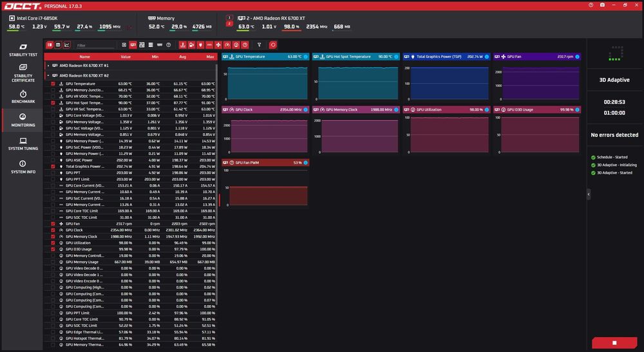Screen dimensions: 644x352
Task: Collapse AMD Radeon RX 6700 XT #2
Action: coord(48,75)
